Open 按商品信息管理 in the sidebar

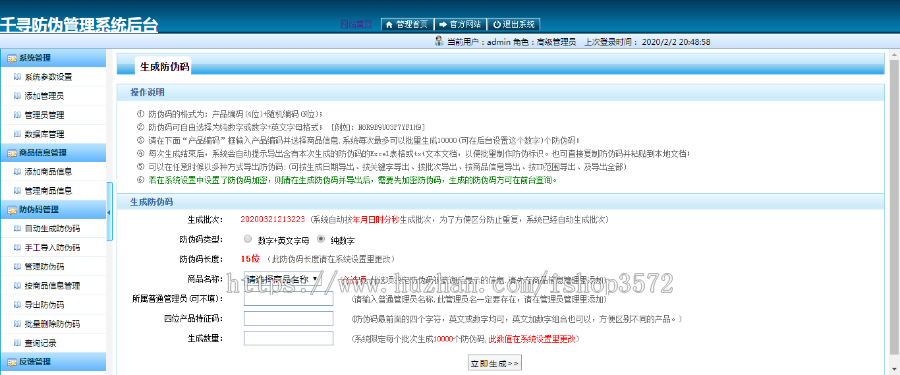click(x=52, y=285)
